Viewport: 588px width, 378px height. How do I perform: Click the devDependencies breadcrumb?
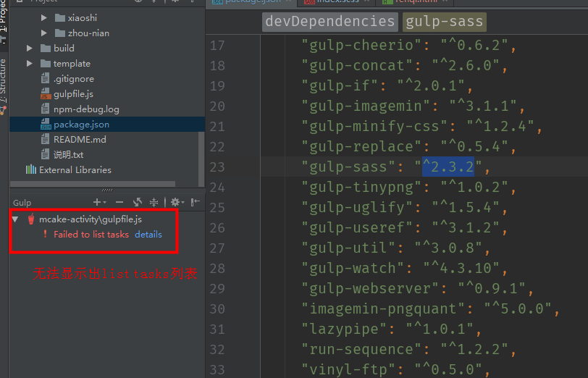click(330, 22)
